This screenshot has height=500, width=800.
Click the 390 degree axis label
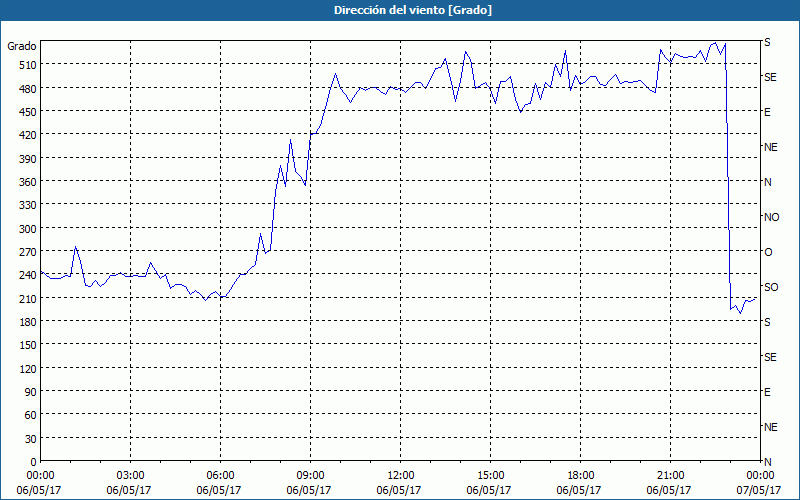(29, 158)
